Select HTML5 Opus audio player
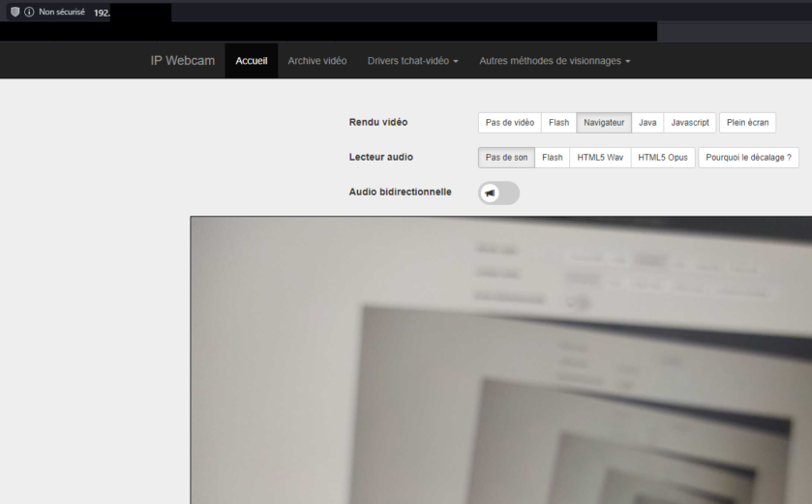Viewport: 812px width, 504px height. click(x=663, y=158)
